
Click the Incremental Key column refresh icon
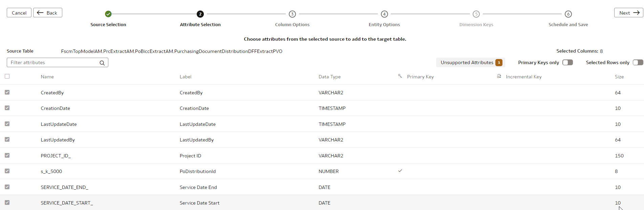pyautogui.click(x=499, y=76)
